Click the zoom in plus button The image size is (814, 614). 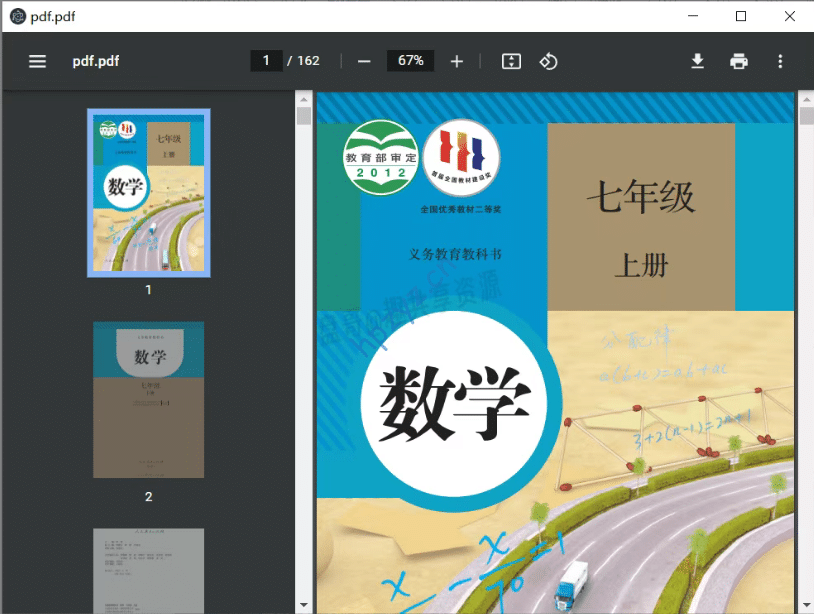pyautogui.click(x=457, y=61)
